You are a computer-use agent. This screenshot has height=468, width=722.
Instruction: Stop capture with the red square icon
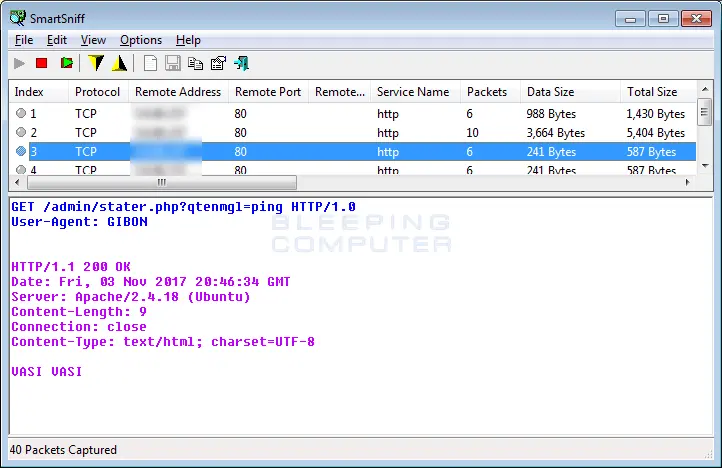coord(41,63)
